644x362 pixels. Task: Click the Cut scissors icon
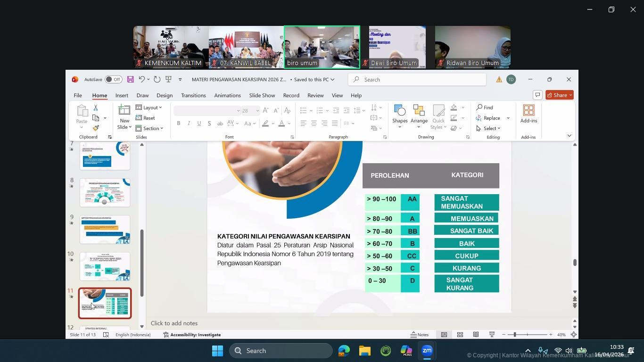pos(96,108)
